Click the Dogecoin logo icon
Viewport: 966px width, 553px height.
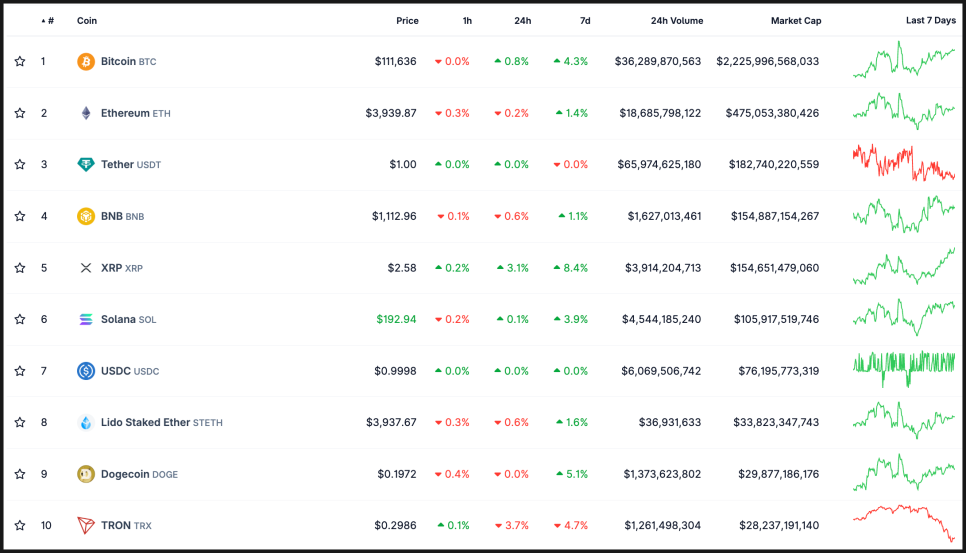click(x=86, y=474)
